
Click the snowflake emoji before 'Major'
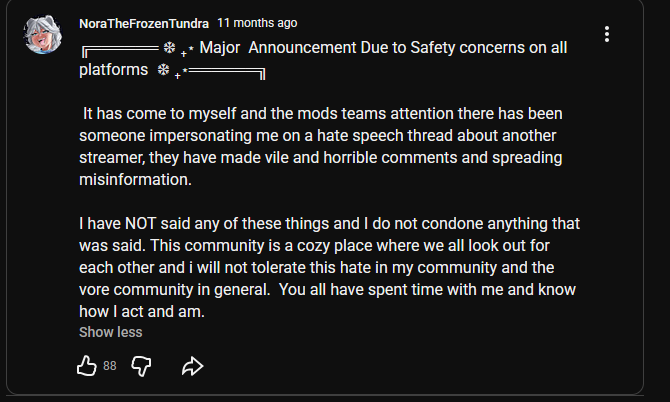pyautogui.click(x=168, y=49)
